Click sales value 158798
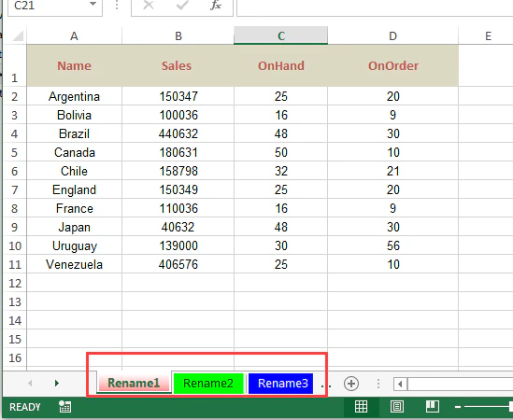 178,171
